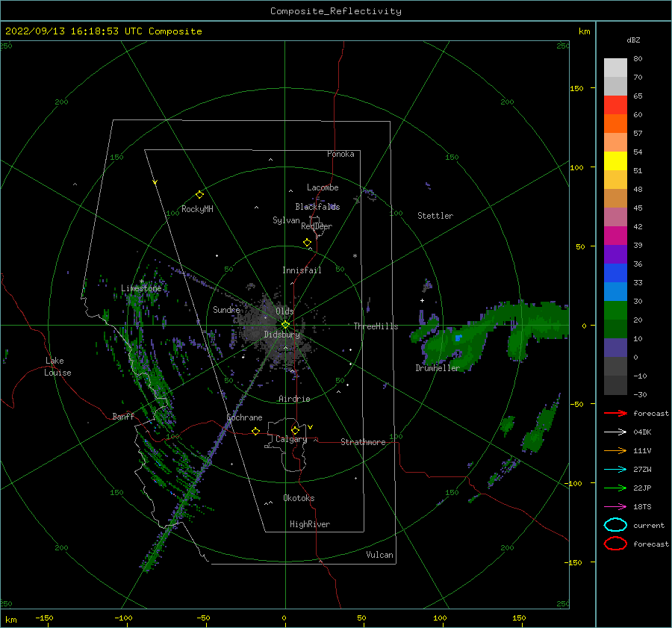
Task: Select the purple swatch in dBZ scale
Action: coord(615,254)
